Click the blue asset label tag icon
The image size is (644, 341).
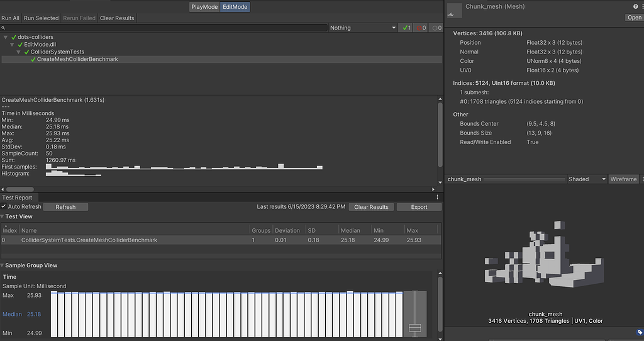pyautogui.click(x=639, y=332)
